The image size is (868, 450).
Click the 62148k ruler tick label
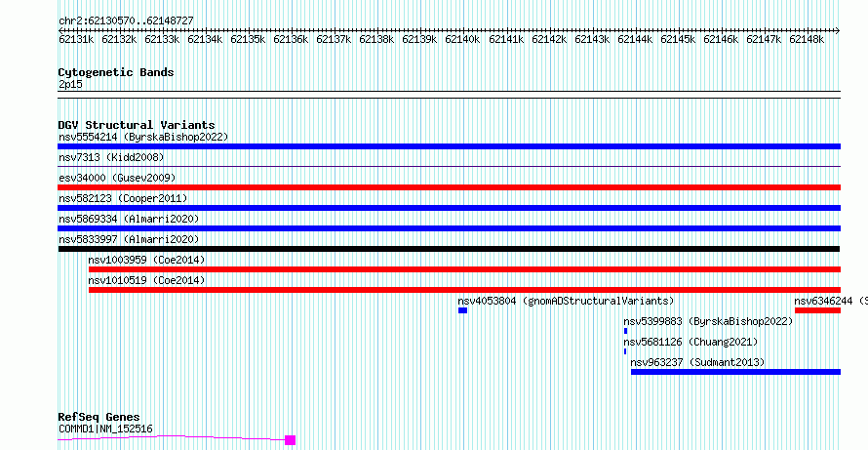coord(808,40)
